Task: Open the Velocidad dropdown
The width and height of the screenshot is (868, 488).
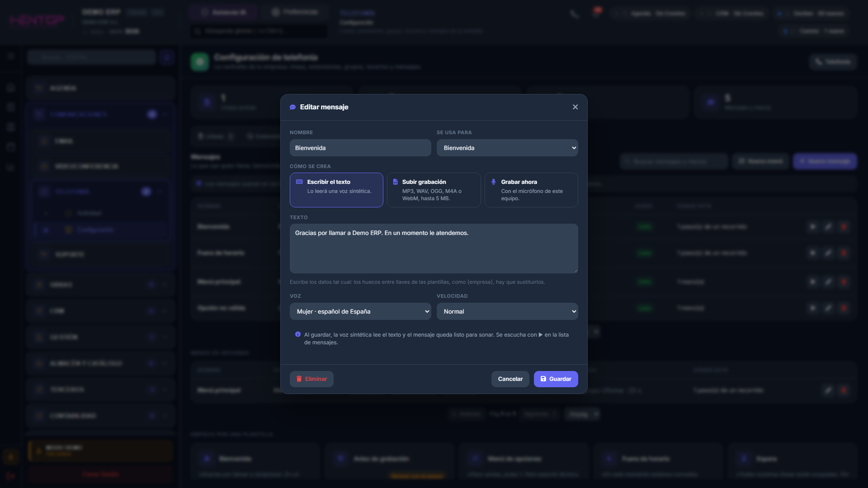Action: [507, 311]
